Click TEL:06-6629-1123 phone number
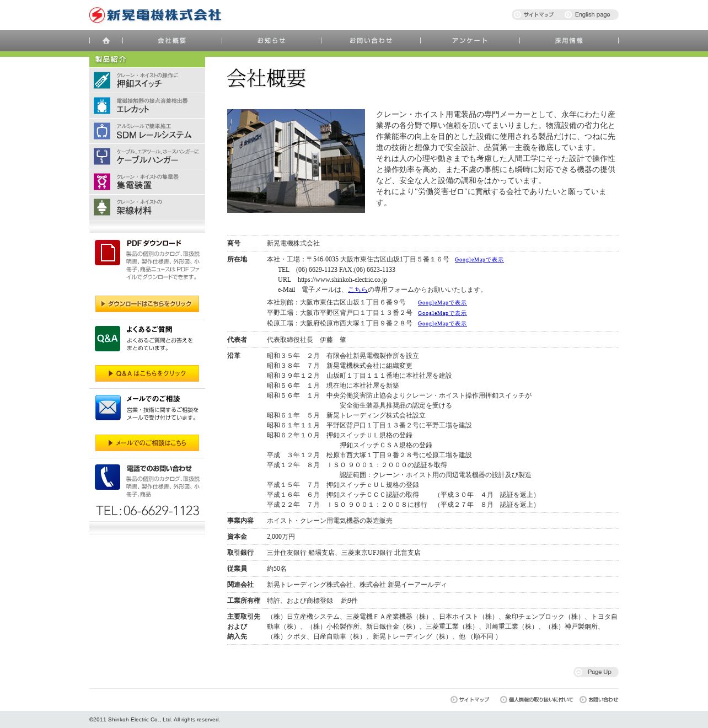 (x=148, y=511)
